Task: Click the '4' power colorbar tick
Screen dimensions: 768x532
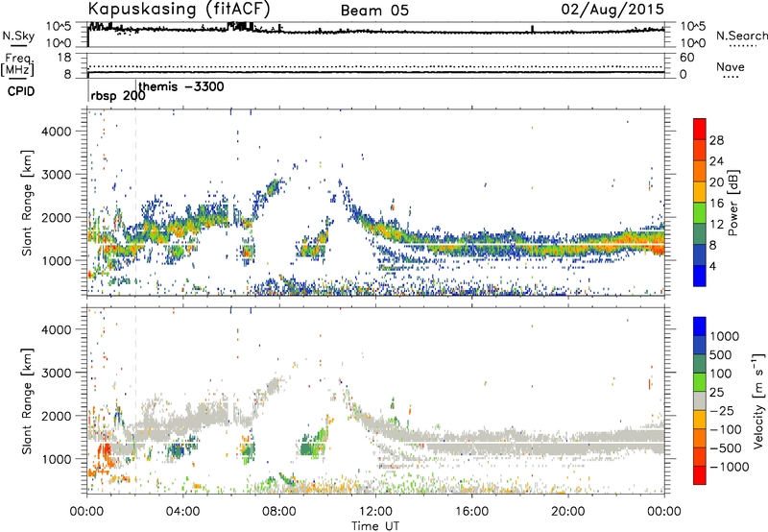Action: click(x=713, y=267)
